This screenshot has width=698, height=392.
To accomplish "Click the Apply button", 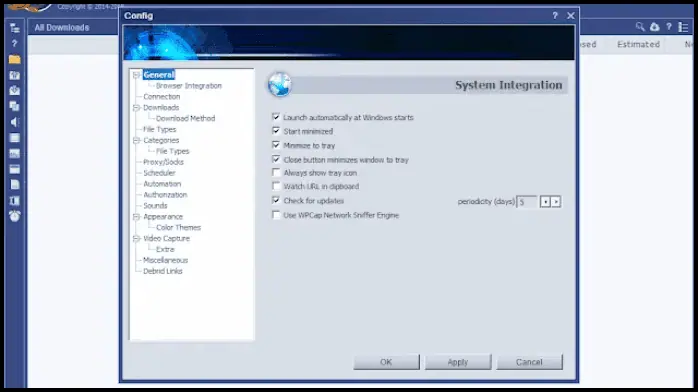I will 458,362.
